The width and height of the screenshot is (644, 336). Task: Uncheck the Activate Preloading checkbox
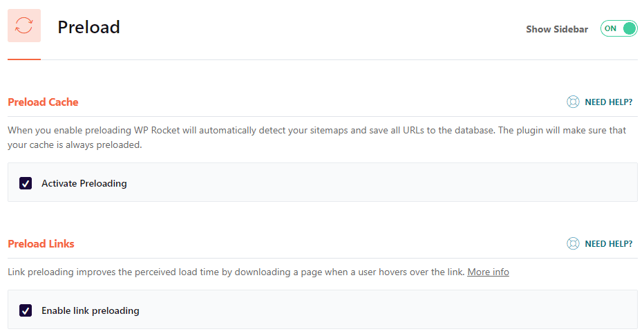[26, 183]
